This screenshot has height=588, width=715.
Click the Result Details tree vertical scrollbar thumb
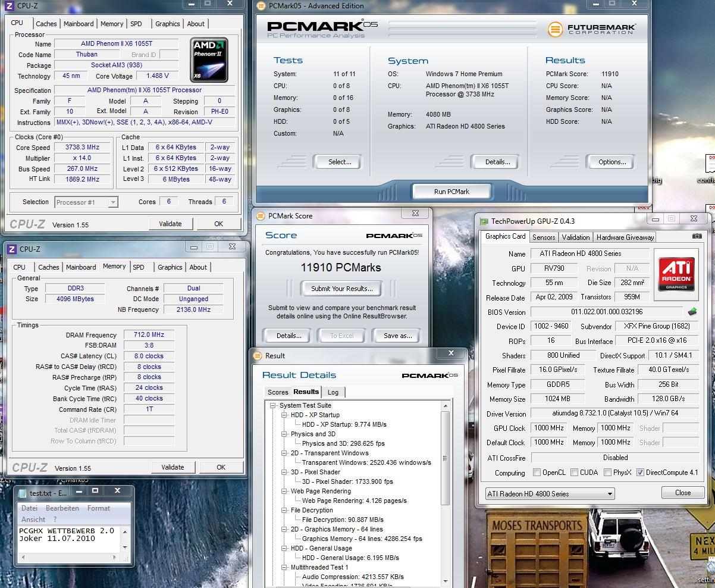tap(446, 457)
